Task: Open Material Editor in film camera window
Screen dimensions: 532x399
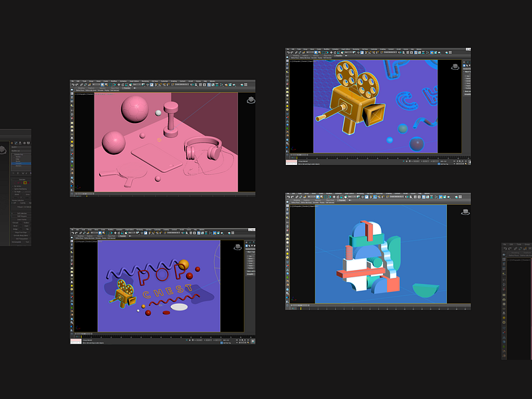Action: (x=428, y=53)
